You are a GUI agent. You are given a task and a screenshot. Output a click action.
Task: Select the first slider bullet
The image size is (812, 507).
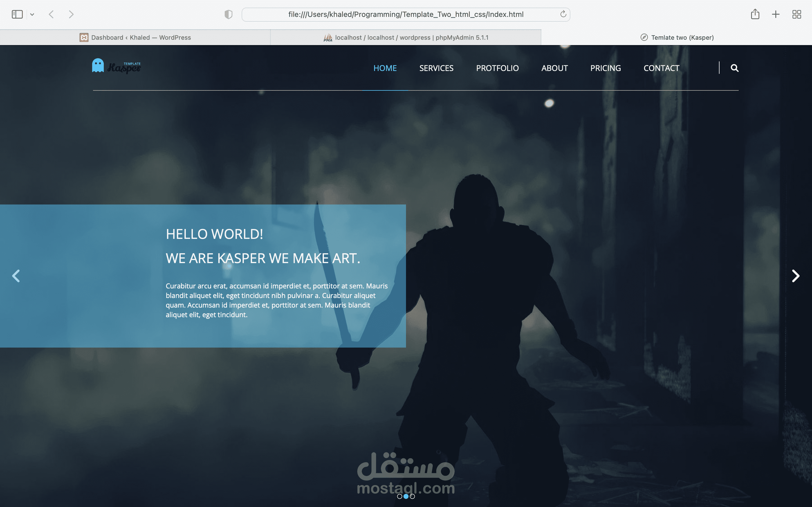coord(399,496)
